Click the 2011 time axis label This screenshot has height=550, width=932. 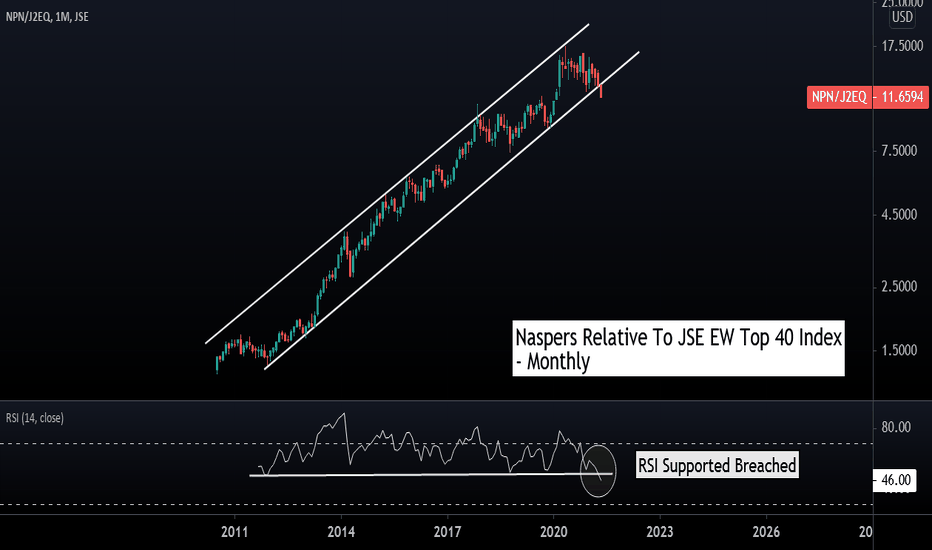[234, 532]
